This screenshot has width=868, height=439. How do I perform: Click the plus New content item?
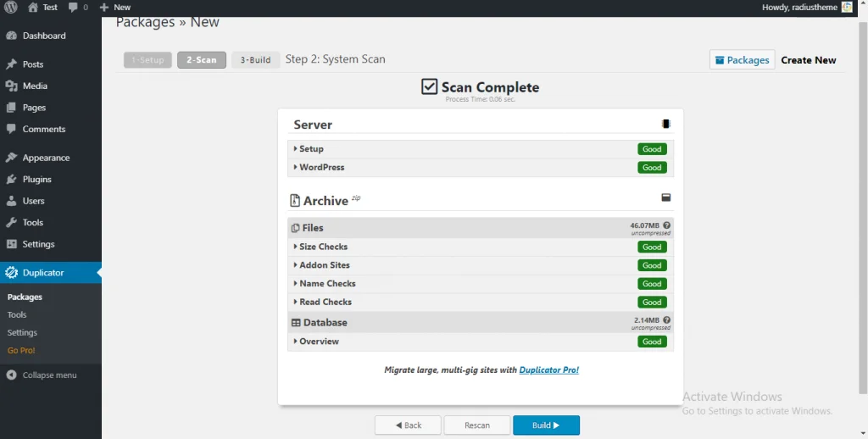[x=115, y=7]
